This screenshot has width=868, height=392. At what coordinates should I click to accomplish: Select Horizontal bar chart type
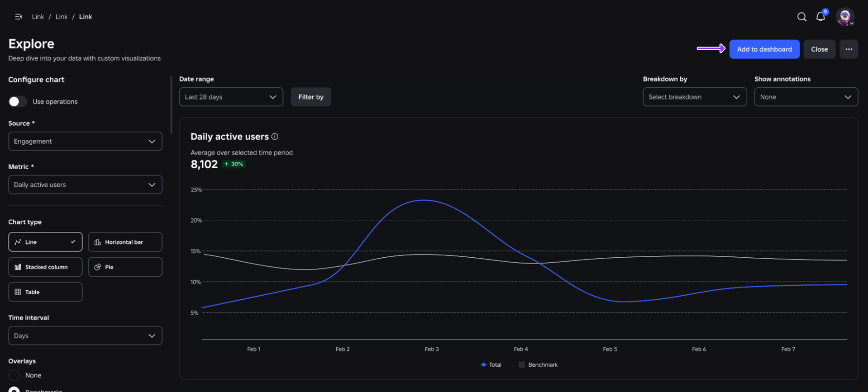[125, 242]
